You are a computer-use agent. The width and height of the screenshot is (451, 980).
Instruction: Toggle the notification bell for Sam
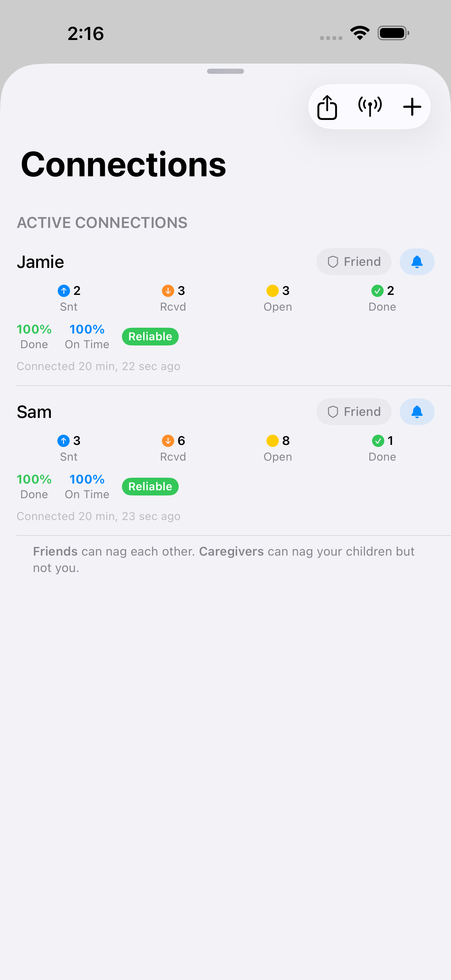(x=417, y=412)
